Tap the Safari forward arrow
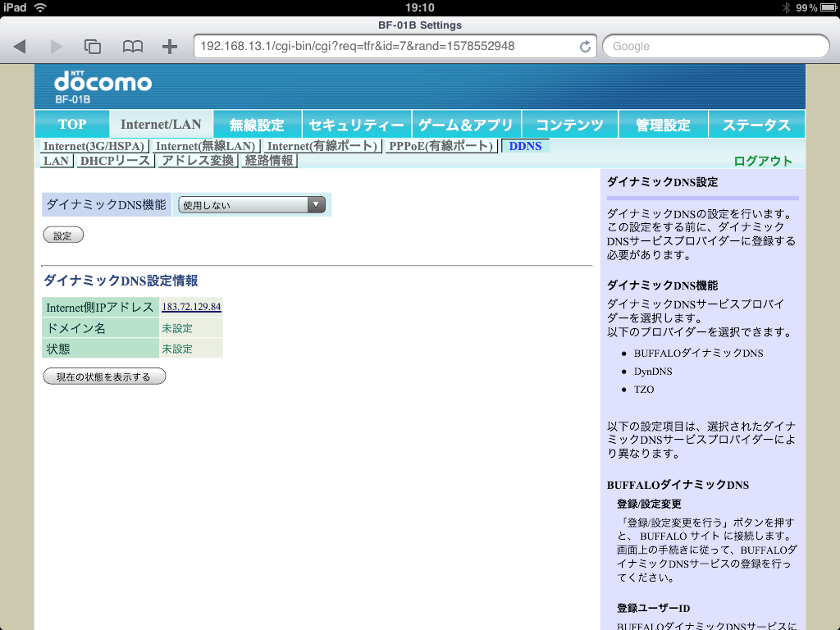The image size is (840, 630). coord(56,47)
